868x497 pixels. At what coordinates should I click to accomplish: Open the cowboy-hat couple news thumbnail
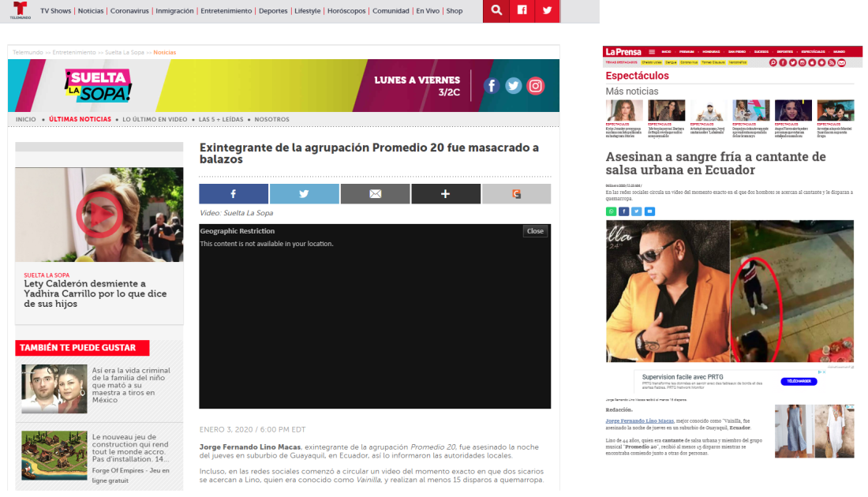coord(836,110)
